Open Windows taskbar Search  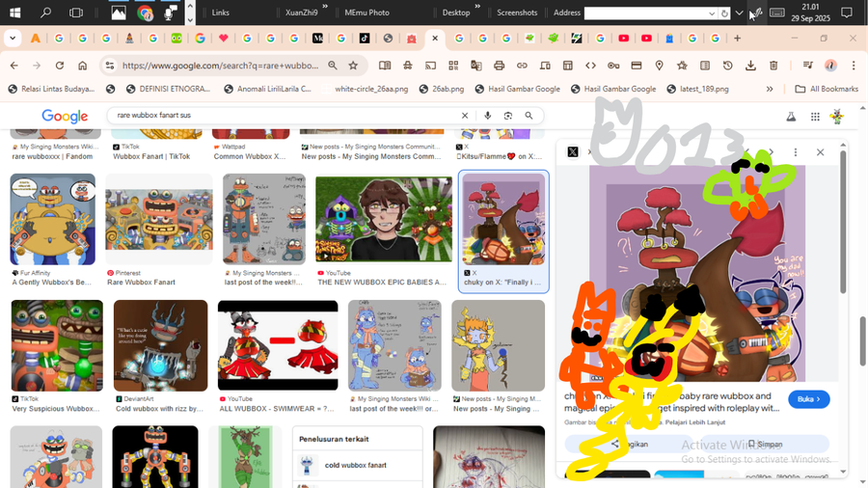[x=46, y=13]
